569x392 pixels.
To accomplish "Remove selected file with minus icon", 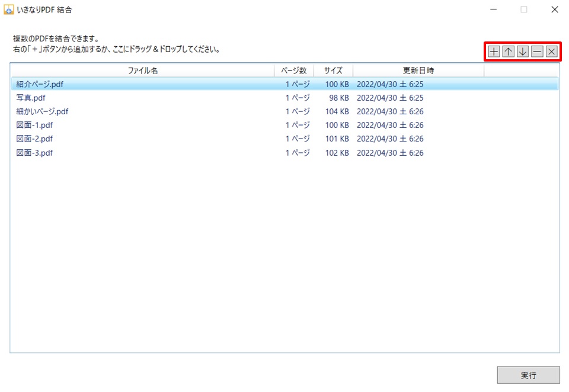I will pos(537,52).
